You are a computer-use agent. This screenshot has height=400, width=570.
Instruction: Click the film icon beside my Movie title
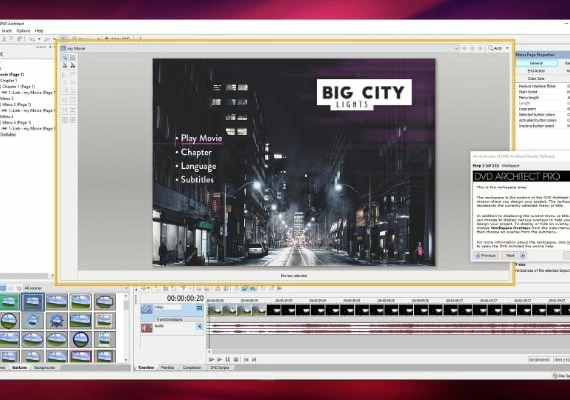(x=63, y=48)
